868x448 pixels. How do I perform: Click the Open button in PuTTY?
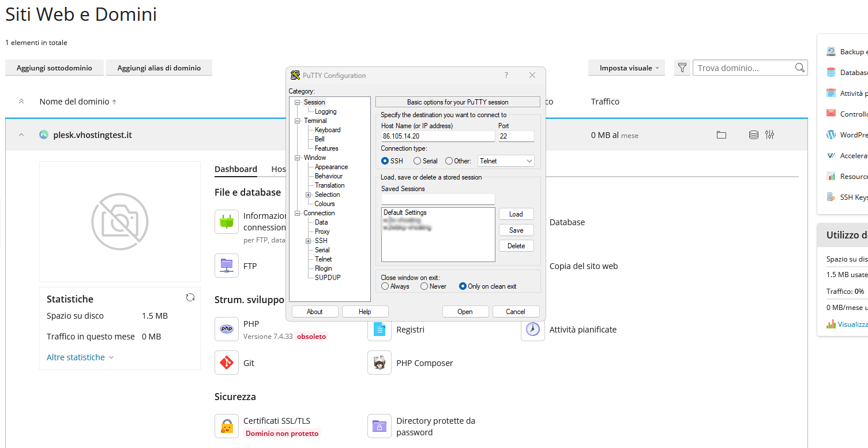(465, 312)
